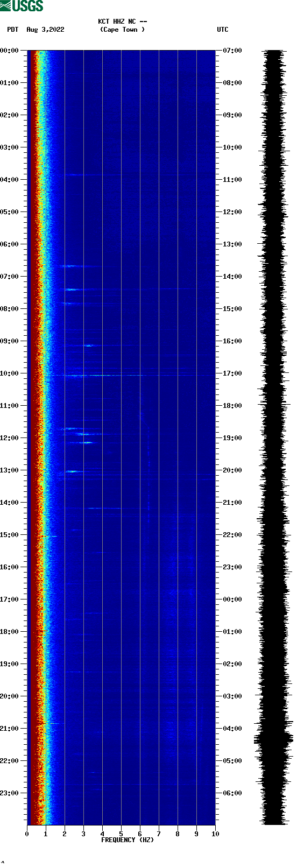Image resolution: width=297 pixels, height=868 pixels.
Task: Click the 'Aug 3,2022' date label
Action: 45,30
